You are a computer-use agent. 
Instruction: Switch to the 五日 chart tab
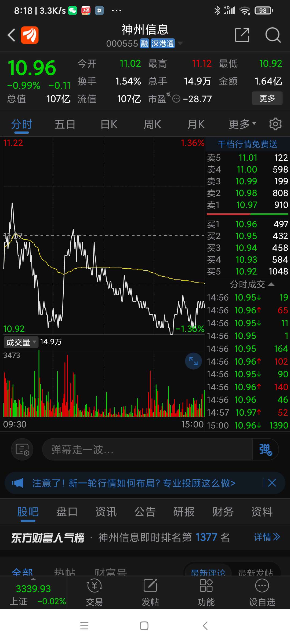pos(65,125)
